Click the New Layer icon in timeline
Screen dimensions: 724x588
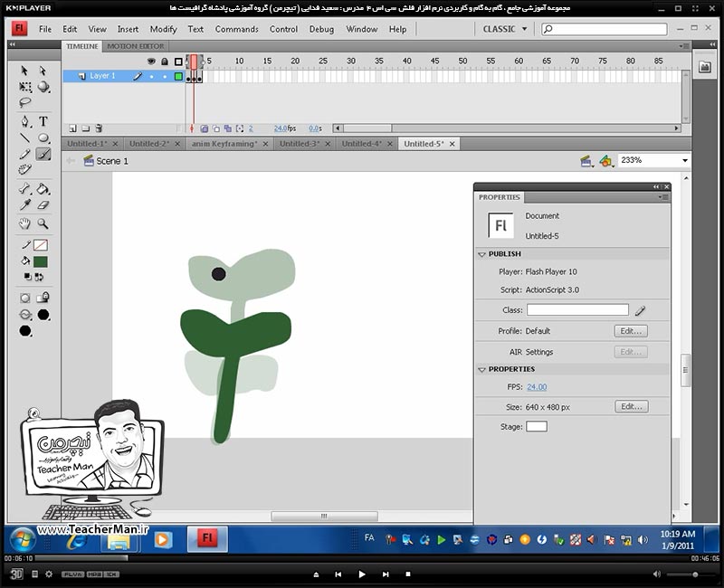pyautogui.click(x=72, y=128)
